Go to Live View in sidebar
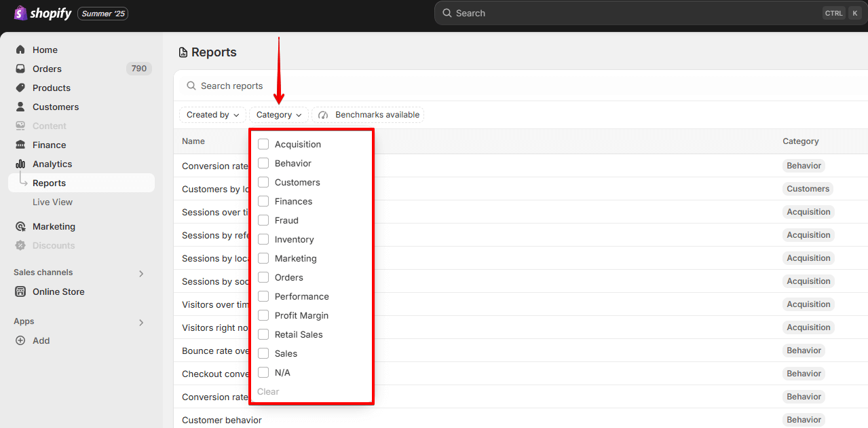The width and height of the screenshot is (868, 428). (x=52, y=202)
